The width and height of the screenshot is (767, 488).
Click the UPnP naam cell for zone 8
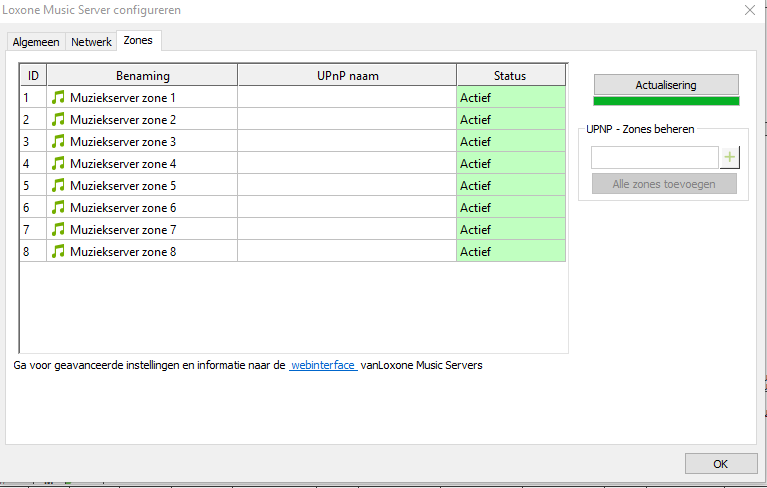(x=347, y=252)
